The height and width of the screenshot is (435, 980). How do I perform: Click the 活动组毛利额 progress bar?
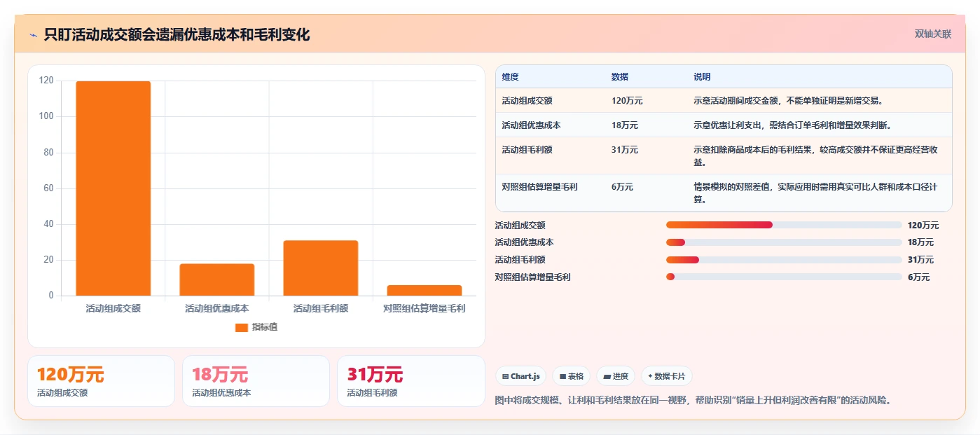[784, 260]
